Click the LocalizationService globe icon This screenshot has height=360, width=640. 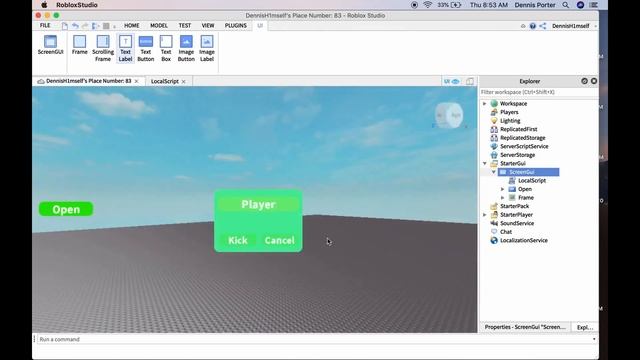click(494, 240)
